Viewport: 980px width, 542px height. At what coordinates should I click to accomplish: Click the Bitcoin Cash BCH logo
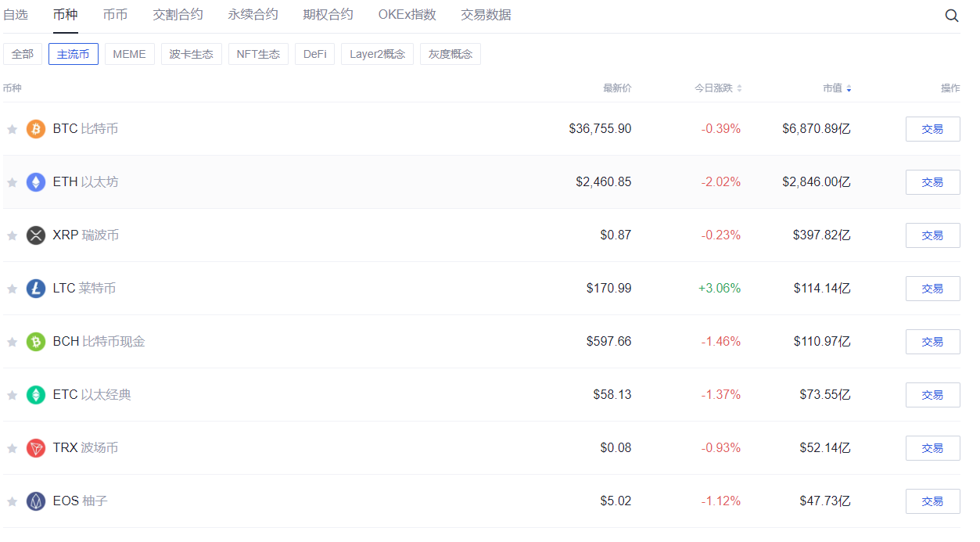pyautogui.click(x=36, y=342)
